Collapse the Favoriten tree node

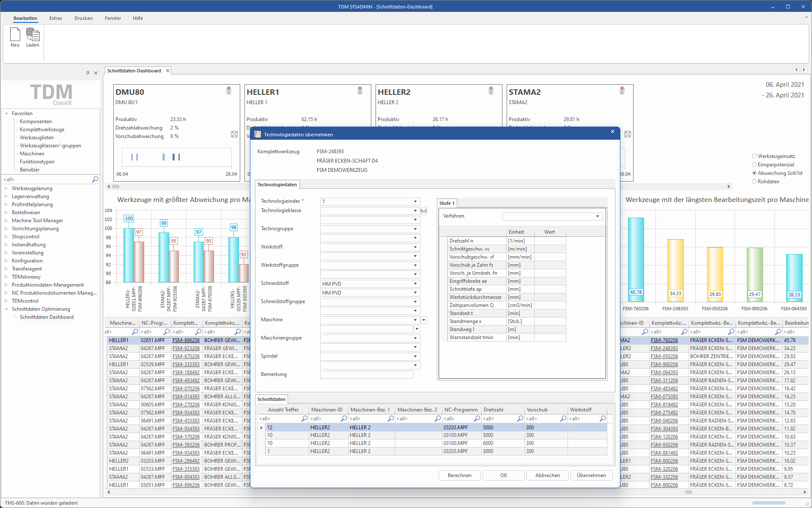click(6, 113)
